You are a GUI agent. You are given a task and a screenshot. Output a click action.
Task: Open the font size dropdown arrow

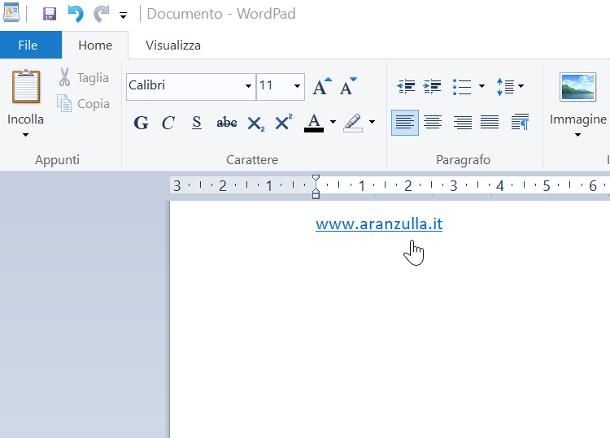click(297, 86)
